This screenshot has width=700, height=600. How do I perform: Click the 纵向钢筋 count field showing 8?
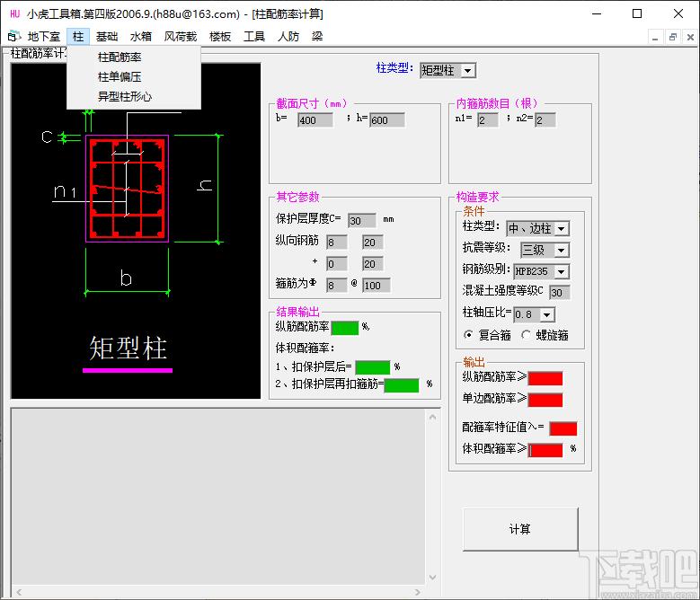[337, 243]
